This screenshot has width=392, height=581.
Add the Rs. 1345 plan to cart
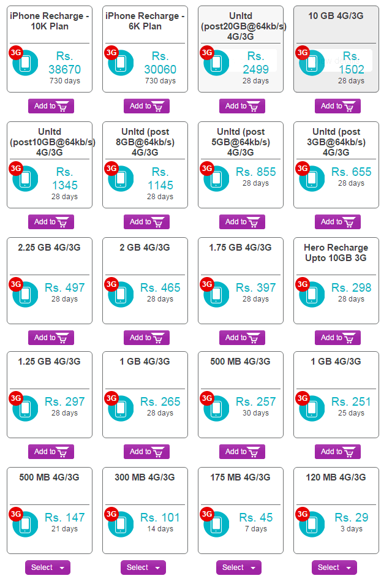tap(51, 222)
